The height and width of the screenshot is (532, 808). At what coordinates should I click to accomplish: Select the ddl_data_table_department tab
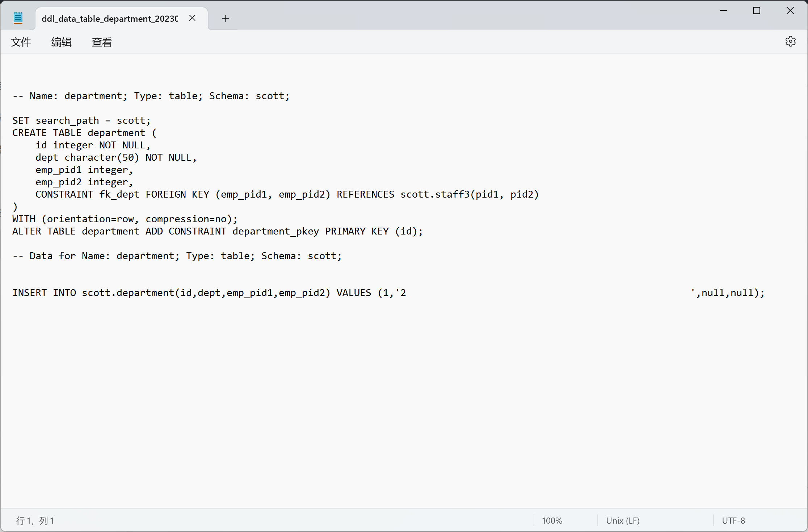click(110, 18)
